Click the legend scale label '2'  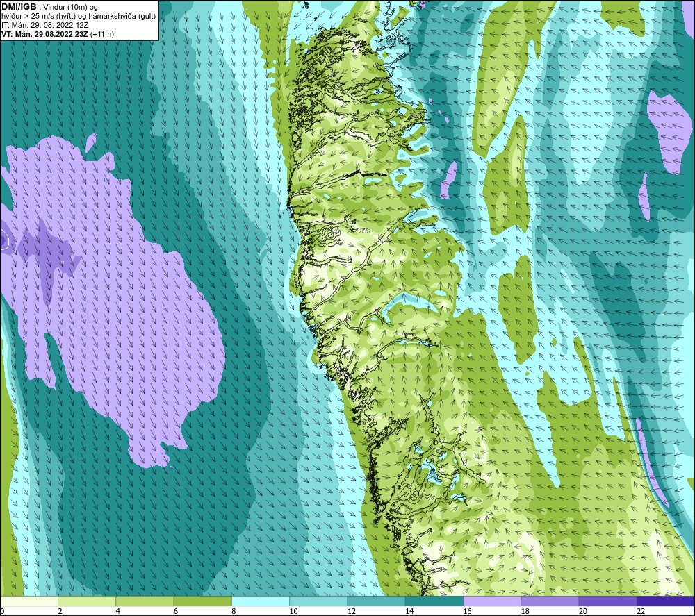point(60,612)
